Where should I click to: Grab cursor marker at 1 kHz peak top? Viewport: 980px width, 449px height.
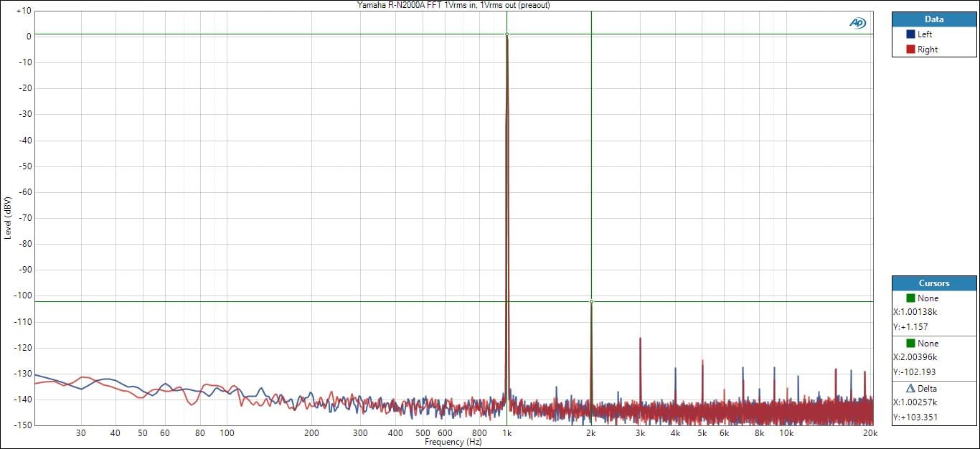(x=507, y=34)
